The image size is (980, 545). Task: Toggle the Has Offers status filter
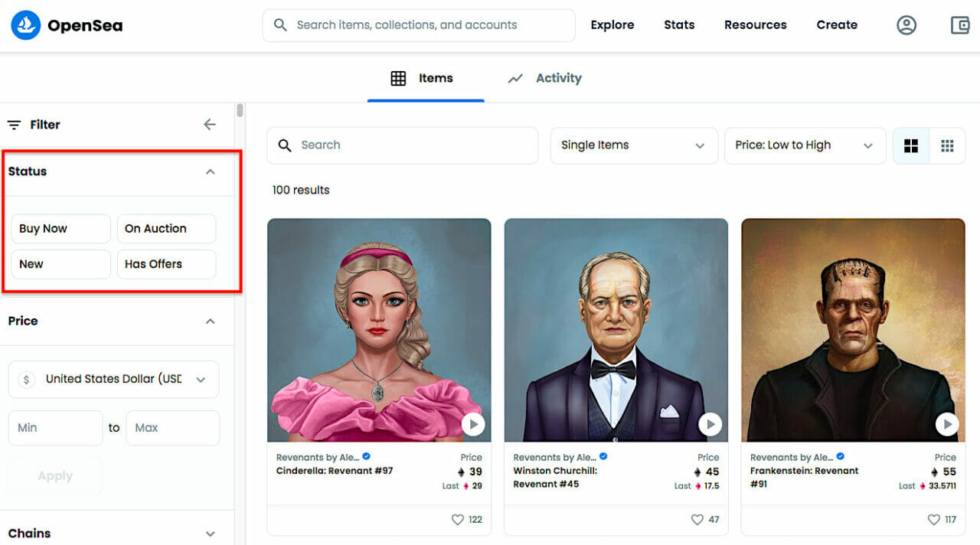(166, 264)
